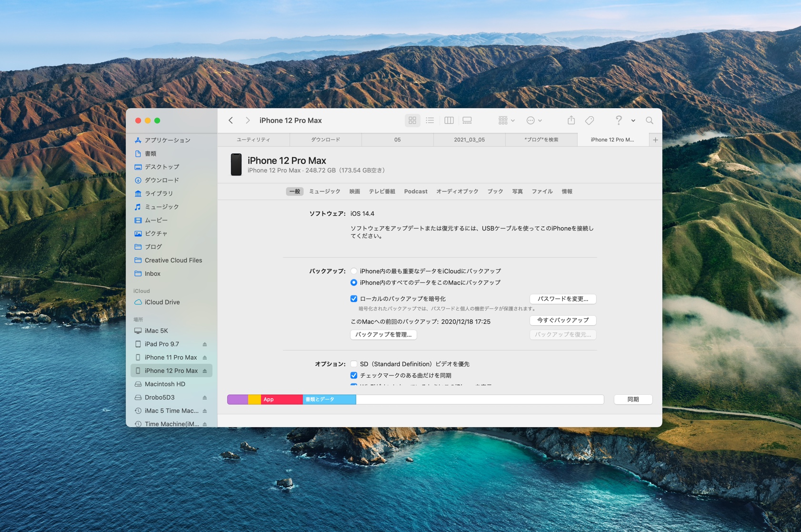Screen dimensions: 801x532
Task: Open the Podcast device tab
Action: 416,191
